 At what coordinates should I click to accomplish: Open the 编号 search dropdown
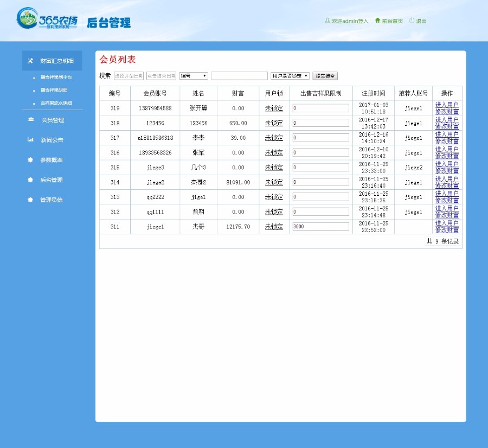click(x=193, y=75)
